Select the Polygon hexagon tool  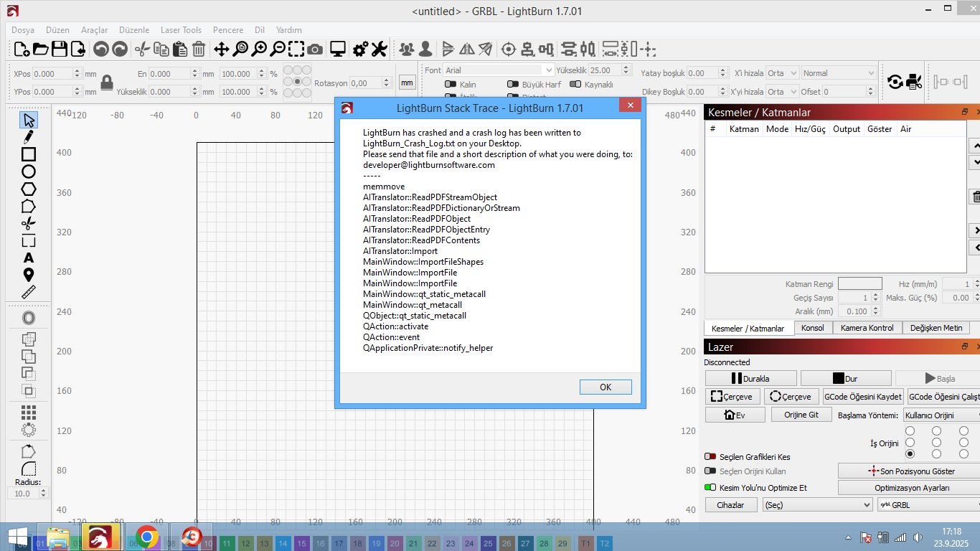29,189
